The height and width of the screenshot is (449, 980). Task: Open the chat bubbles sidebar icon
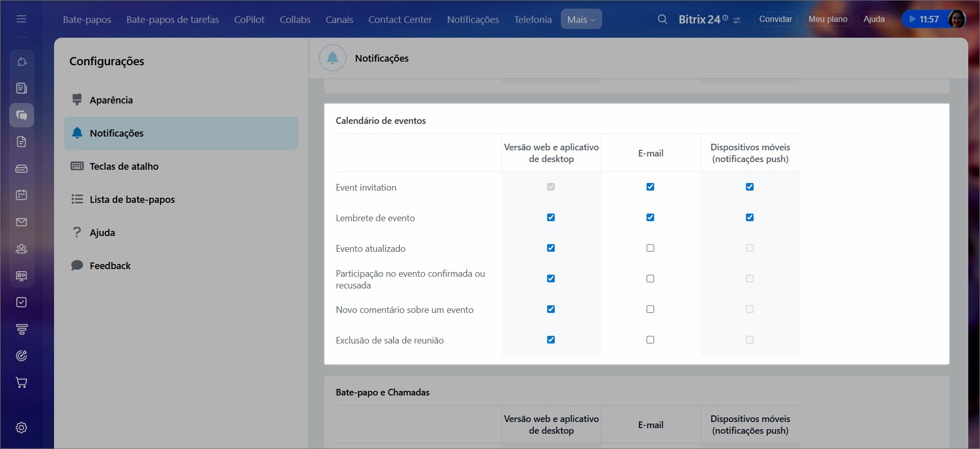tap(21, 115)
